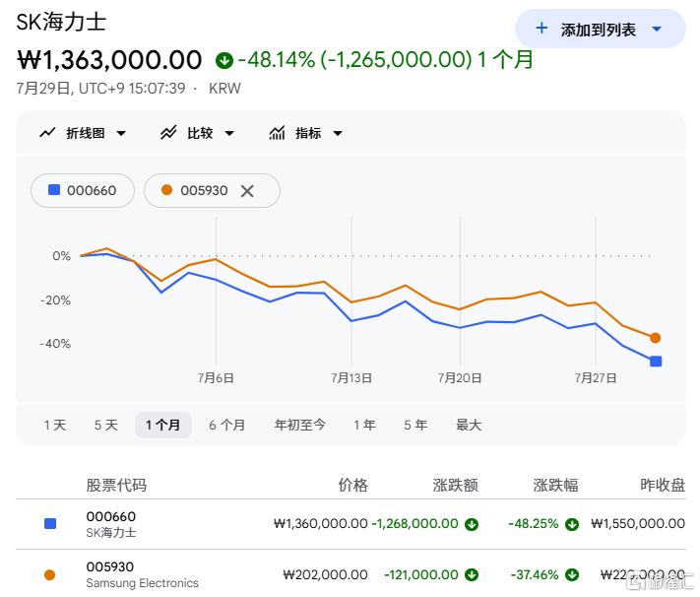Click the indicators icon beside 指标

point(277,133)
